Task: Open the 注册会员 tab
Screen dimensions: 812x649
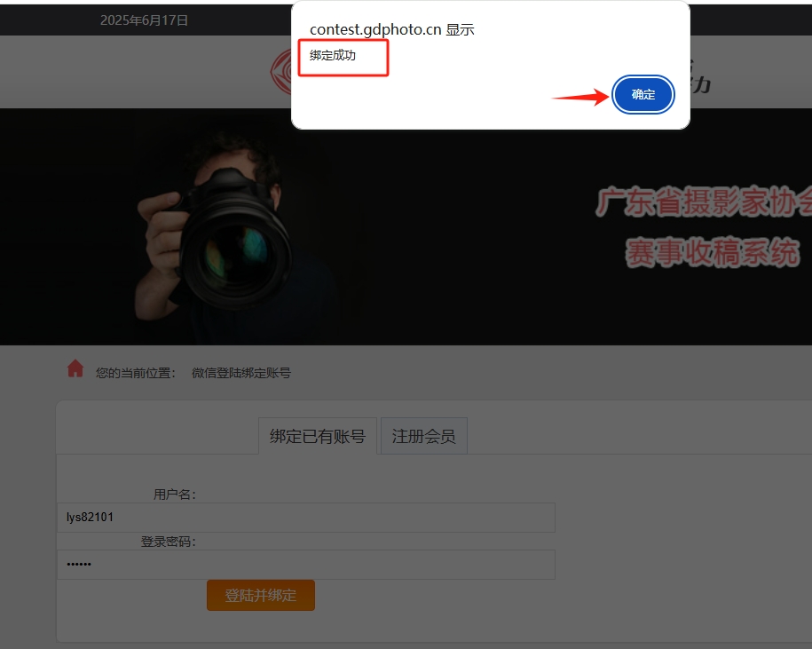Action: [423, 436]
